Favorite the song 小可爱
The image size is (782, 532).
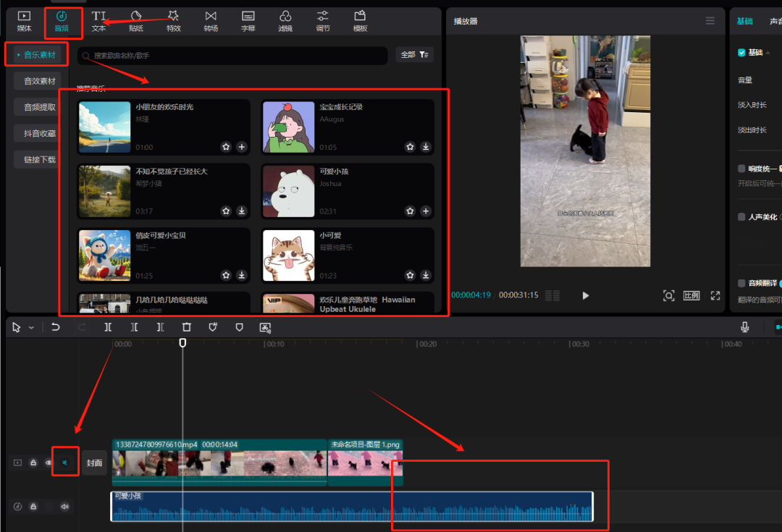point(410,275)
